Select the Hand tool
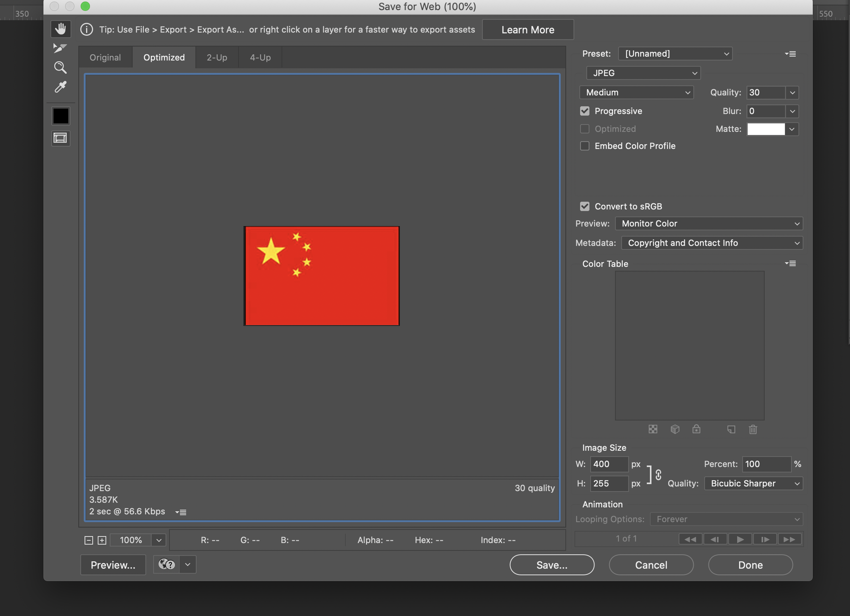 pyautogui.click(x=60, y=29)
